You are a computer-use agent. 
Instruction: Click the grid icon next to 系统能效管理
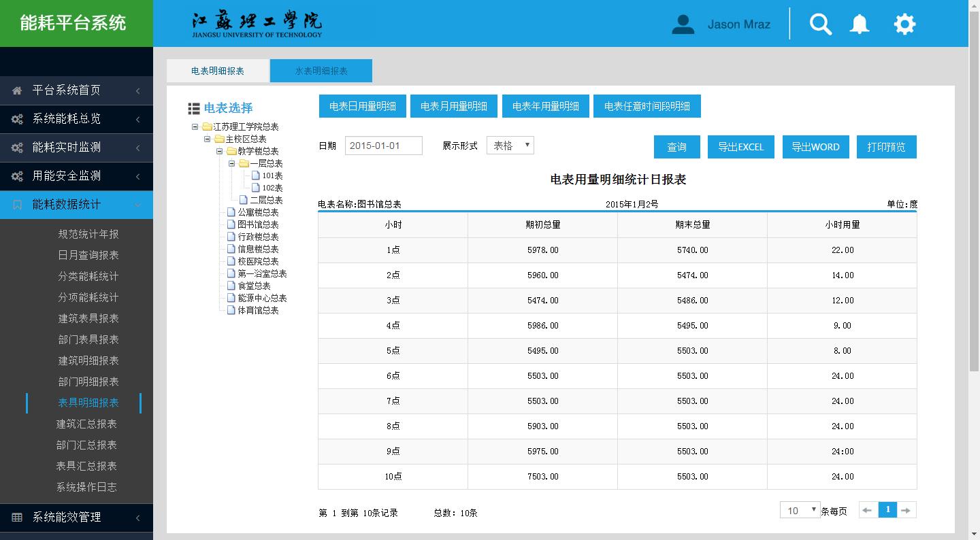click(17, 518)
